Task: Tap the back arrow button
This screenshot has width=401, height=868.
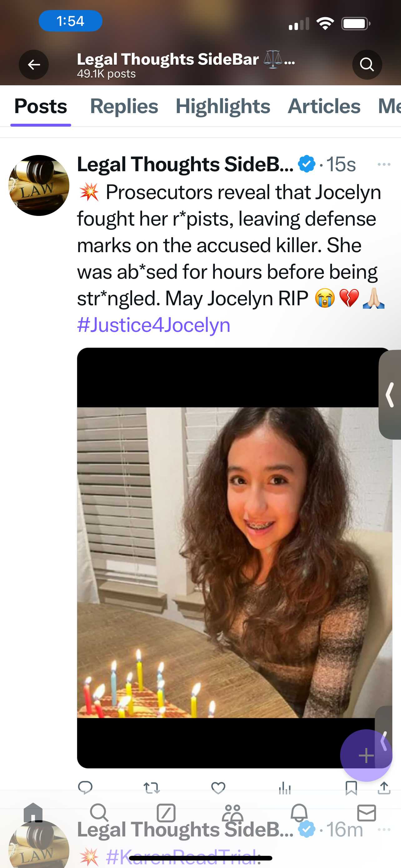Action: [34, 64]
